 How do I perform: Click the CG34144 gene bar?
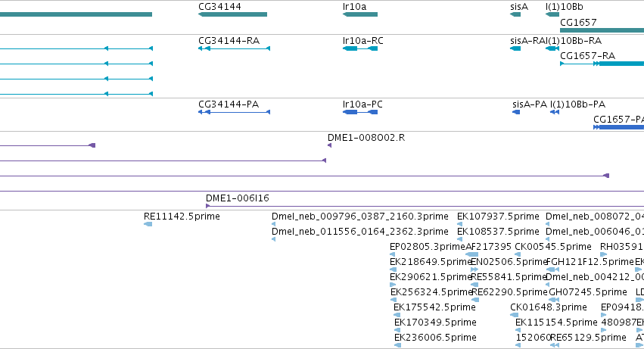click(232, 14)
